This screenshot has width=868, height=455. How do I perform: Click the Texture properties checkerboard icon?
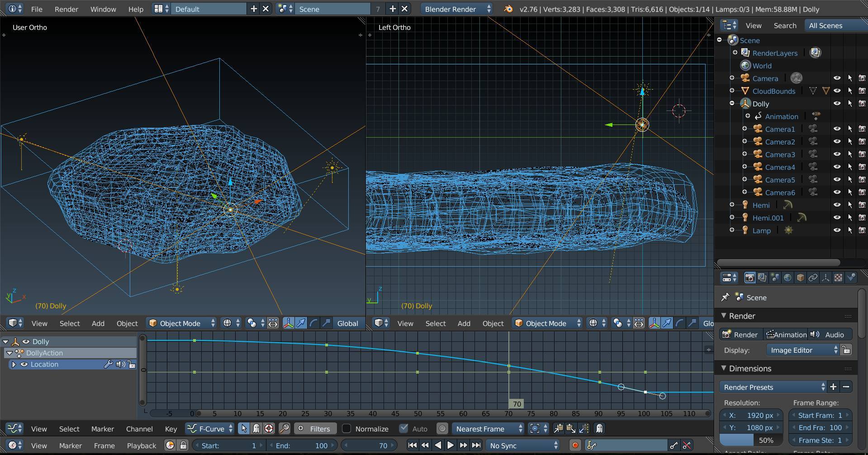[x=838, y=278]
